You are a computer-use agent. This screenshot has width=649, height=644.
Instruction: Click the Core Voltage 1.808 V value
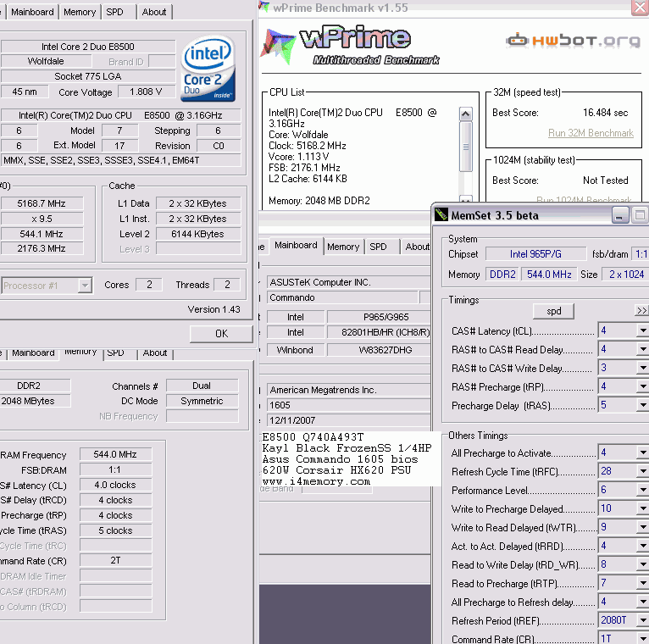pos(146,92)
